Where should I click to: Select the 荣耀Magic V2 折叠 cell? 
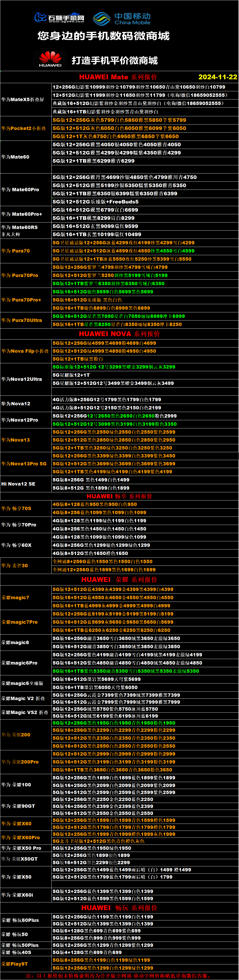[x=25, y=698]
